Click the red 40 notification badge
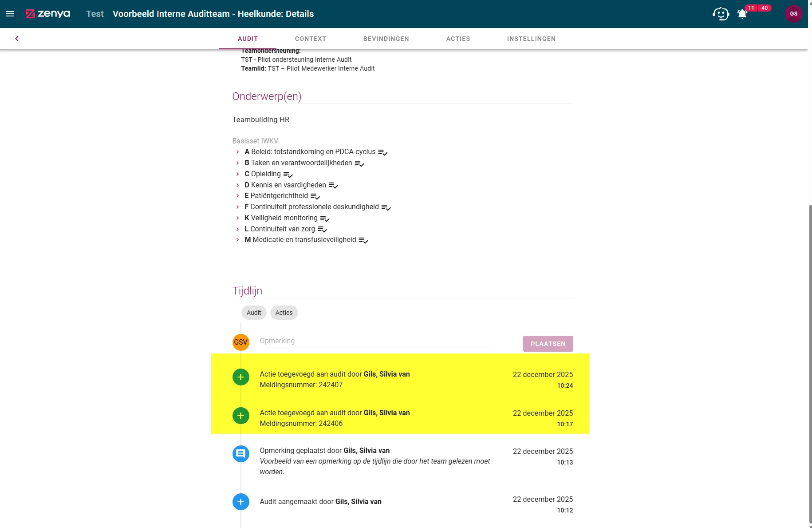 (765, 8)
